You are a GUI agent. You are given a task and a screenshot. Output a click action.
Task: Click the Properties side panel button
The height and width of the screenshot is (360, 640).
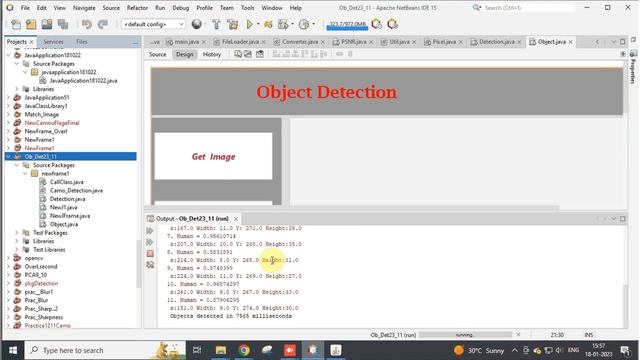(x=633, y=66)
